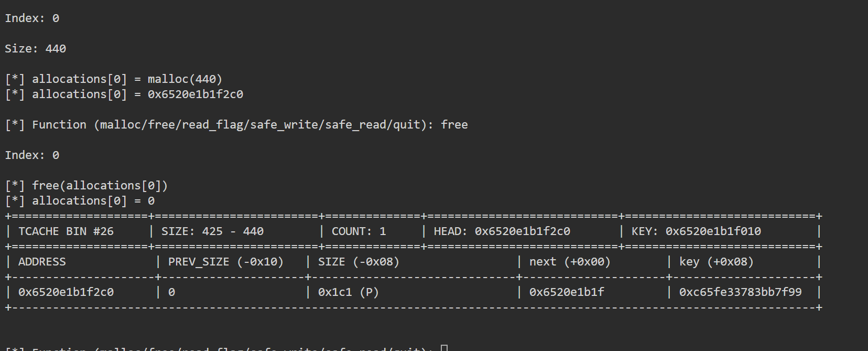The image size is (868, 351).
Task: Click the free(allocations[0]) output line
Action: point(86,186)
